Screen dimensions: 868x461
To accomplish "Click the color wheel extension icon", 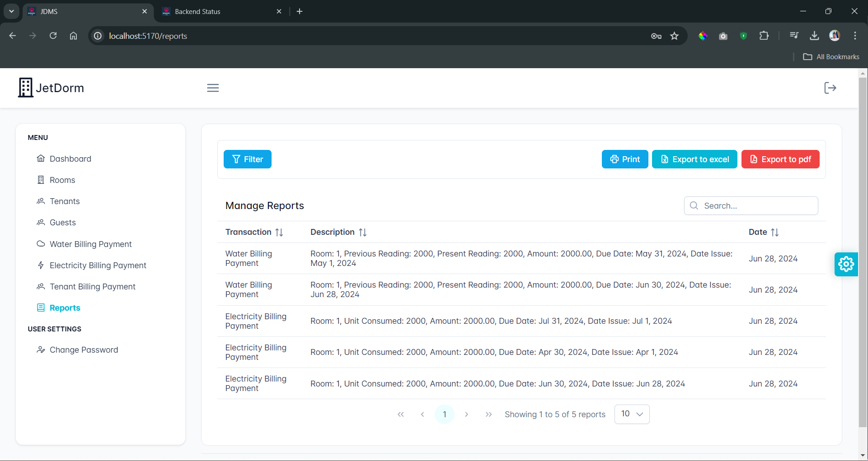I will pos(703,36).
